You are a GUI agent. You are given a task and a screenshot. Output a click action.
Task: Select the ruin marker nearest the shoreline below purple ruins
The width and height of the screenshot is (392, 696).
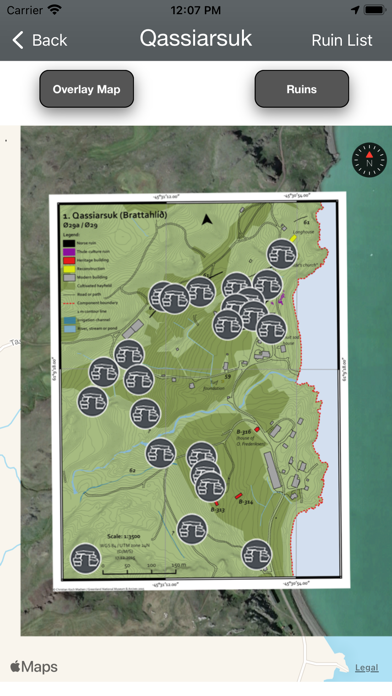(x=271, y=328)
